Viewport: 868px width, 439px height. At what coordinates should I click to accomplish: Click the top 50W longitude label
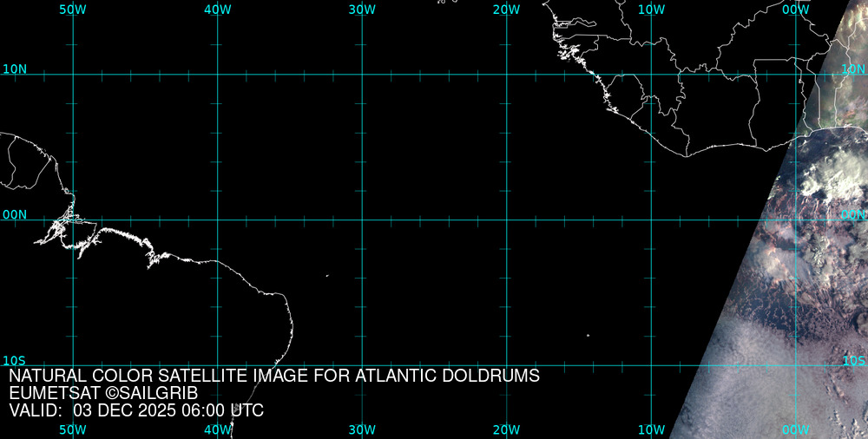point(73,9)
